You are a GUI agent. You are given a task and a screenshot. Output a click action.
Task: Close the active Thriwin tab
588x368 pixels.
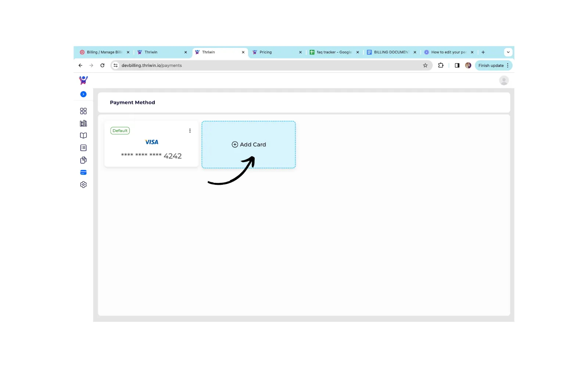(x=243, y=52)
